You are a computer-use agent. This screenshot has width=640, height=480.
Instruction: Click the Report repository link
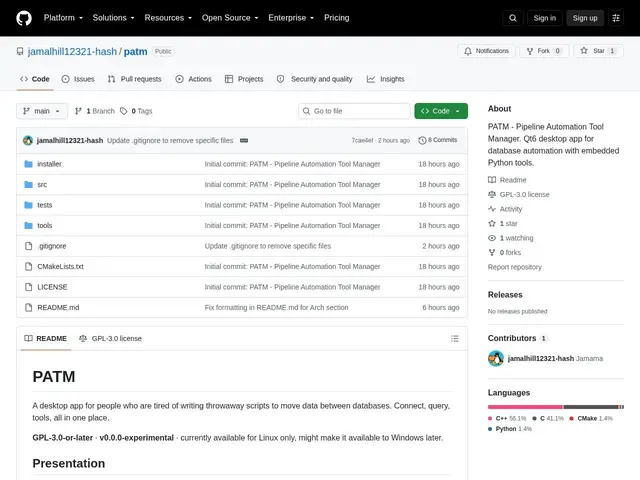pos(515,267)
